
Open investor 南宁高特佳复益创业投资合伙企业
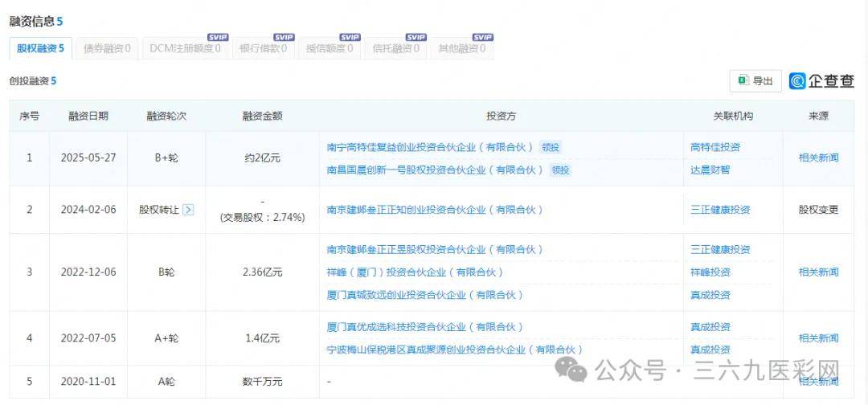[x=430, y=147]
